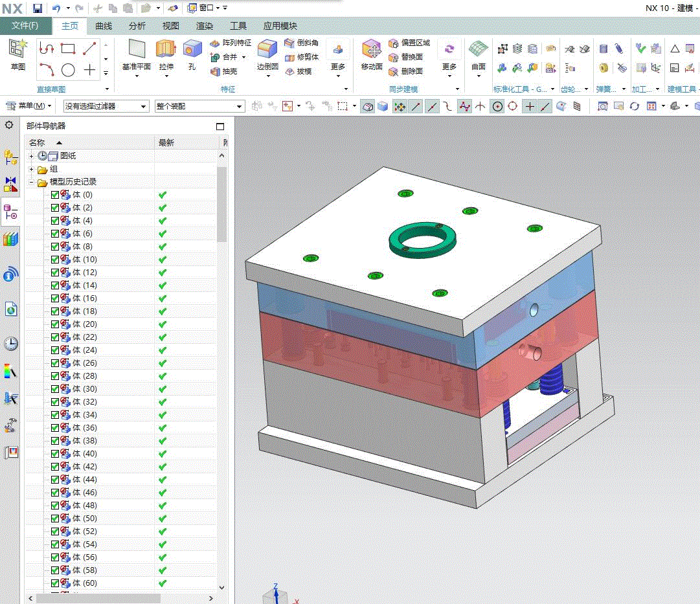Switch to the 曲线 ribbon tab

point(104,26)
